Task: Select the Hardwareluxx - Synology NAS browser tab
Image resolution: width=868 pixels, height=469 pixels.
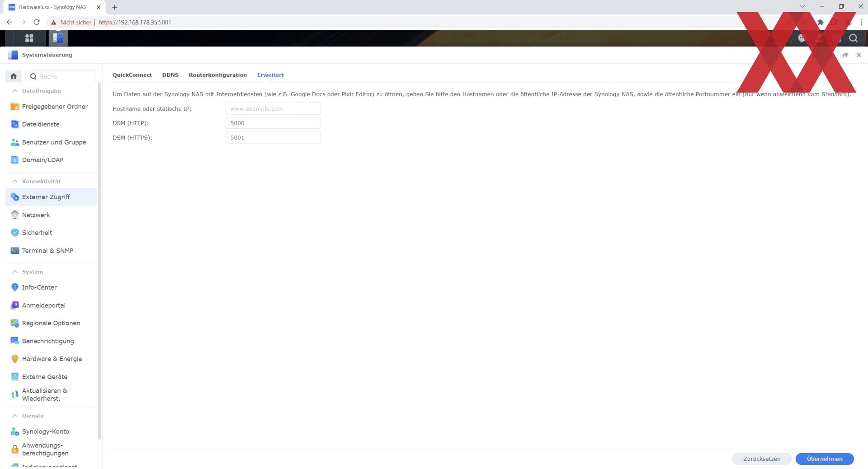Action: pos(53,7)
